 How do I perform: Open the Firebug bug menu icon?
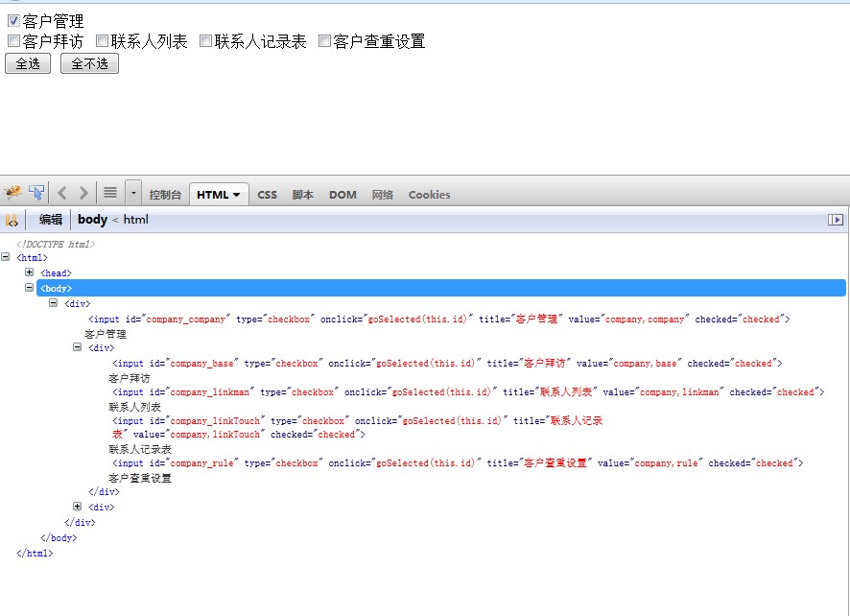pos(13,192)
